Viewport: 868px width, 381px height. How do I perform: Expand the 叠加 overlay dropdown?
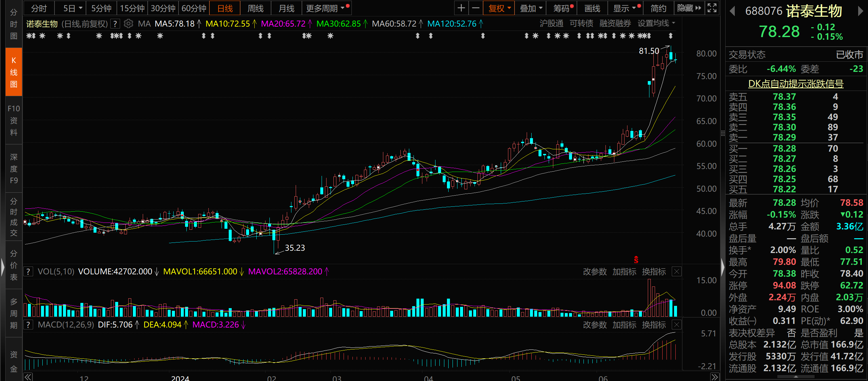[531, 8]
